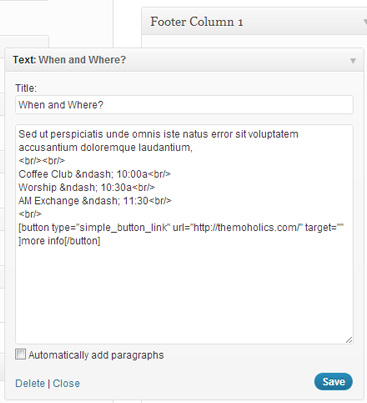Click the '<br/><br/>' line in the textarea
Image resolution: width=367 pixels, height=403 pixels.
click(42, 161)
